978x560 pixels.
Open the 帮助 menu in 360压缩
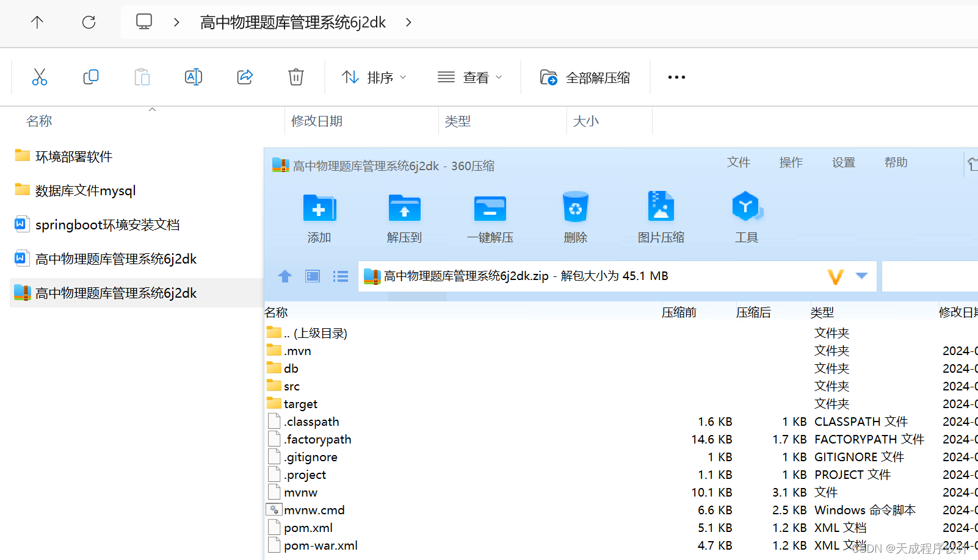[x=895, y=162]
